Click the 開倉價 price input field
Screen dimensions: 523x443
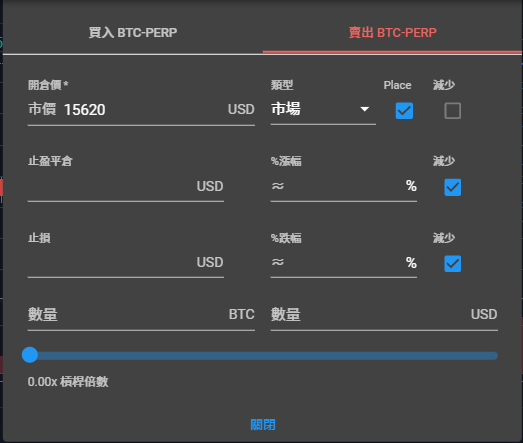[x=141, y=110]
